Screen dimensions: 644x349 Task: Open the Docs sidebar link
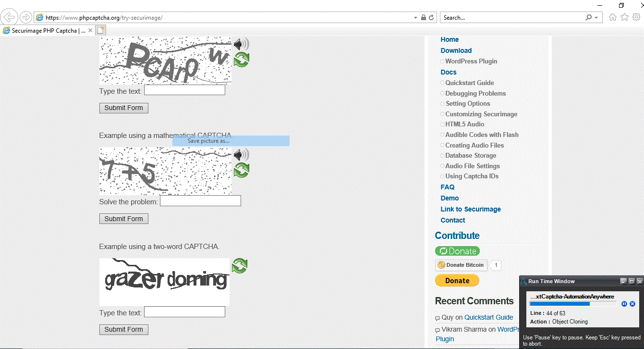449,72
